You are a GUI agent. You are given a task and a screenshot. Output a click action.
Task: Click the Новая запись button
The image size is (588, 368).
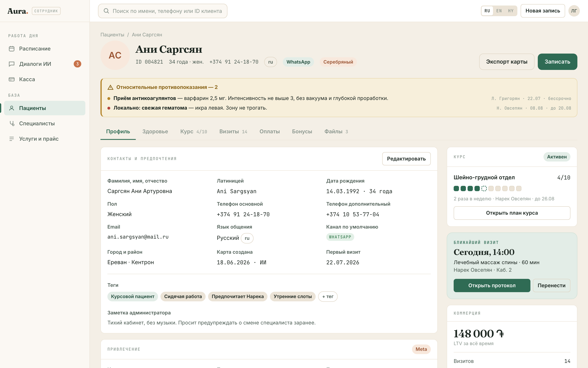pos(542,11)
